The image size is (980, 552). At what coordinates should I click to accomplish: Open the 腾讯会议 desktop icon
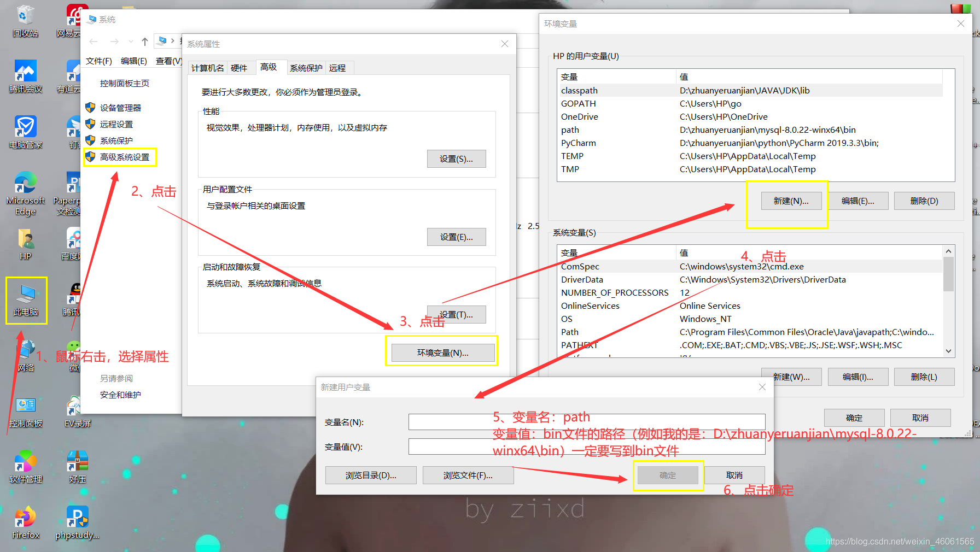(25, 77)
